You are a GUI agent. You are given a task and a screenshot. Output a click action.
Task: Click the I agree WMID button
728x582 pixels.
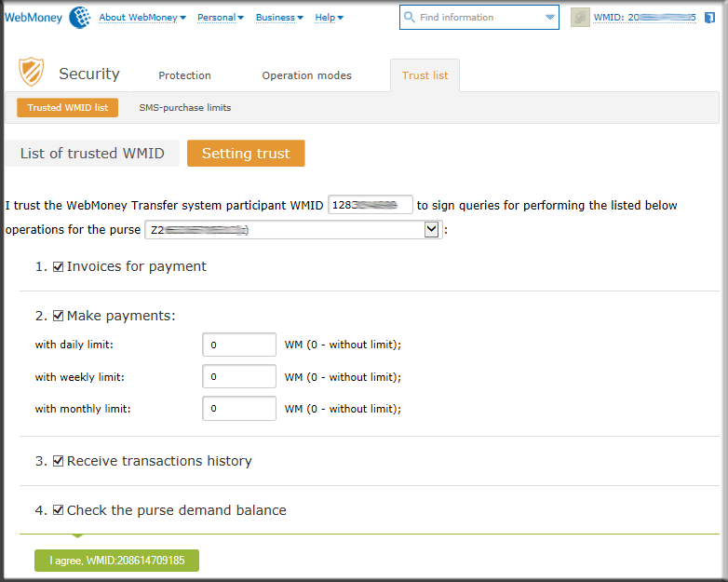[116, 561]
